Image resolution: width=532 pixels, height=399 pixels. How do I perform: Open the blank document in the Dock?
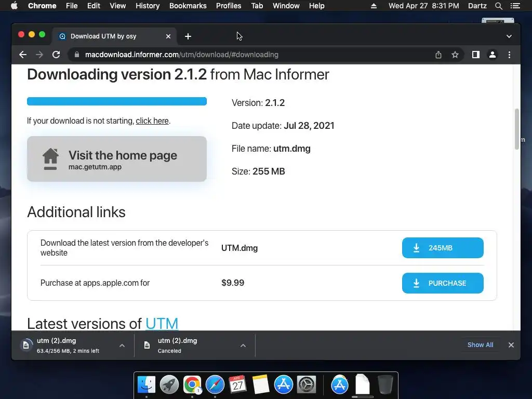362,385
